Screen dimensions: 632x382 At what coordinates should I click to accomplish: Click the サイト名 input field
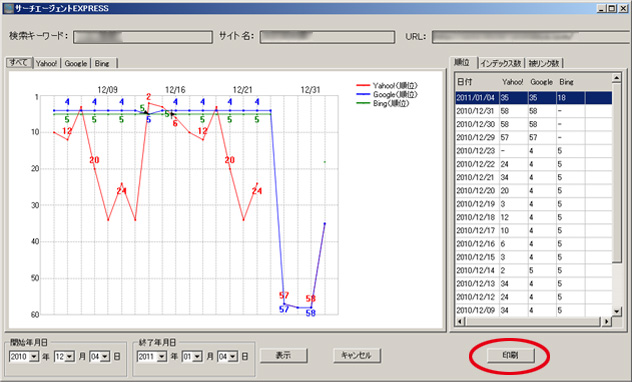pos(327,37)
